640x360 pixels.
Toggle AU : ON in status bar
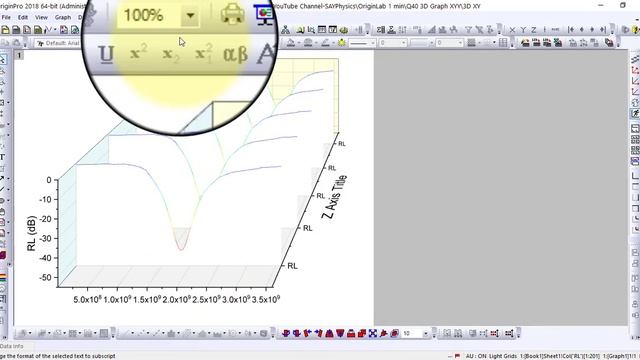[476, 356]
